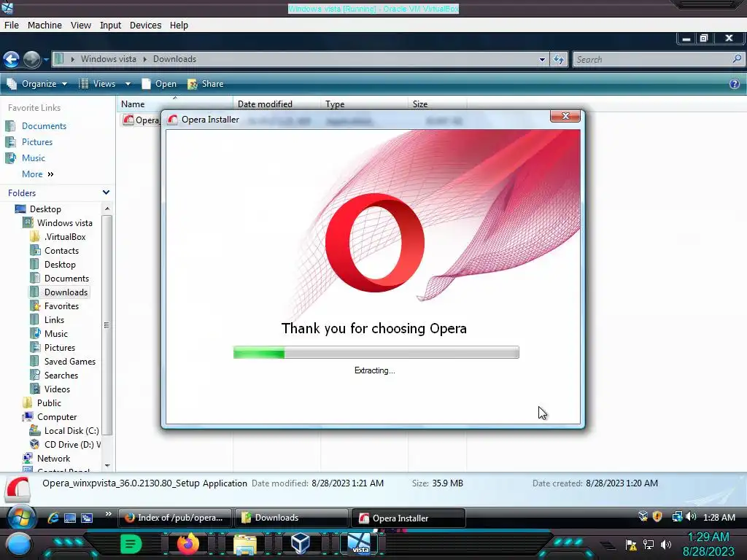Select Videos folder in tree
Viewport: 747px width, 560px height.
(x=57, y=389)
